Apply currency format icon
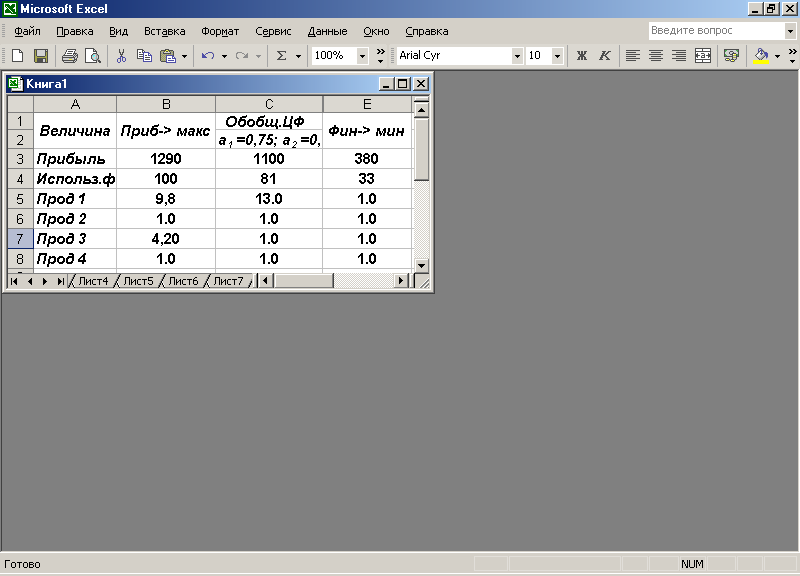 pyautogui.click(x=731, y=56)
